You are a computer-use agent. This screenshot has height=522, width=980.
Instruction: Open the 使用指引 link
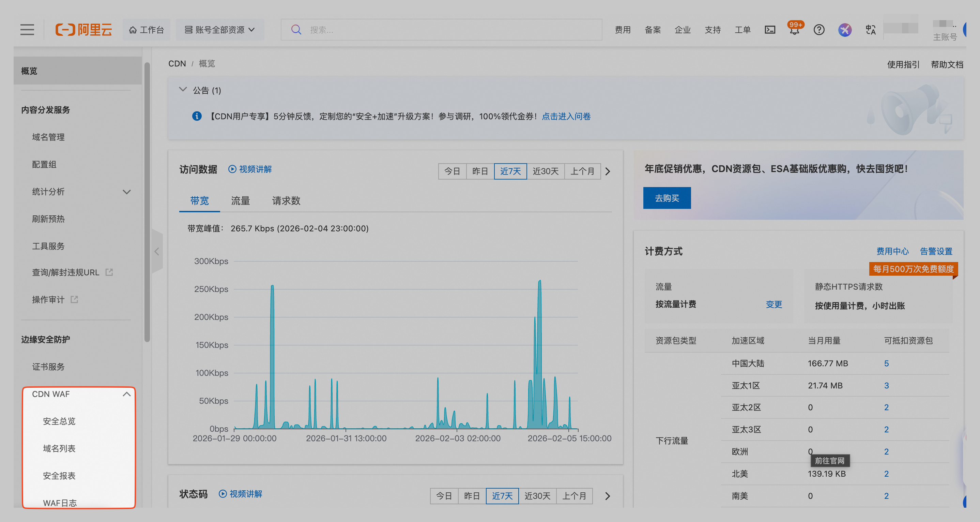pos(903,64)
